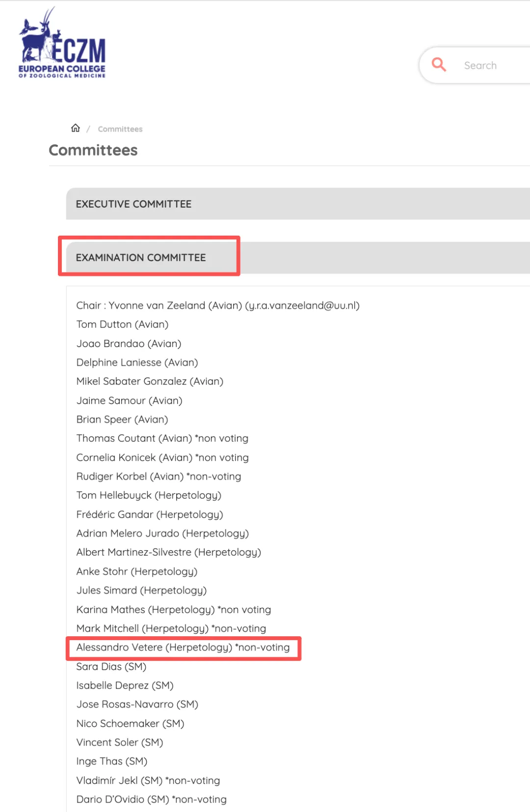Expand the Executive Committee section

pyautogui.click(x=133, y=204)
